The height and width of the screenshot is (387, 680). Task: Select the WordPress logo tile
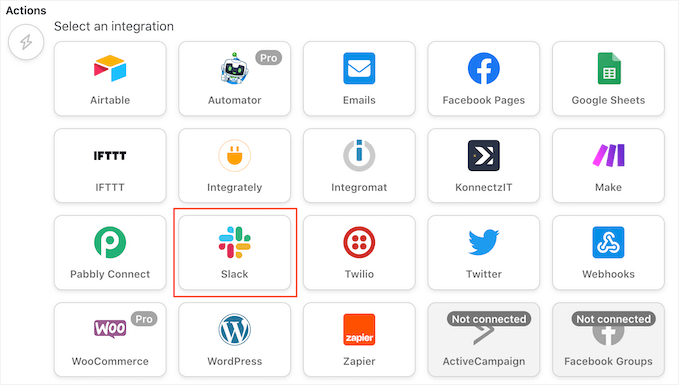[x=235, y=340]
